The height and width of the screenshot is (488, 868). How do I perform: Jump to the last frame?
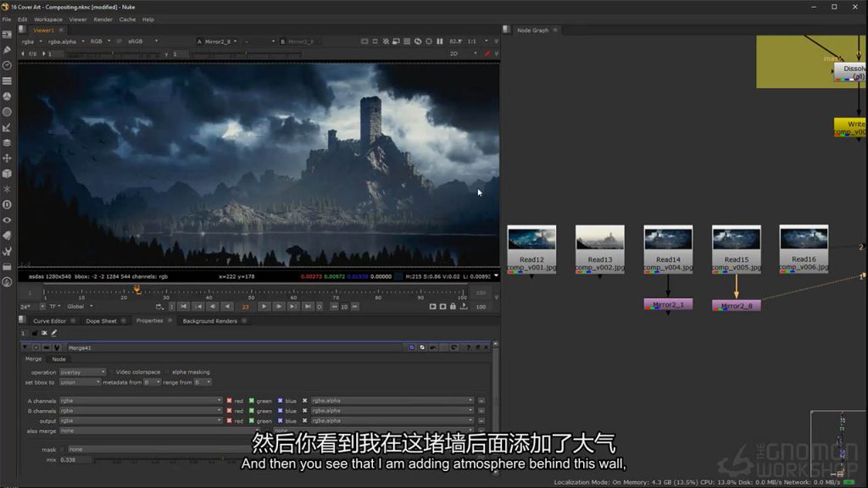coord(307,307)
